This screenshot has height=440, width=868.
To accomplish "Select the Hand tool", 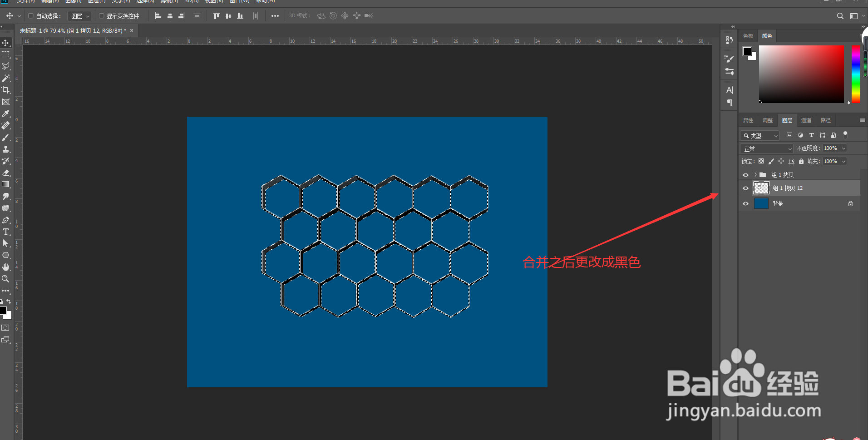I will (x=6, y=267).
